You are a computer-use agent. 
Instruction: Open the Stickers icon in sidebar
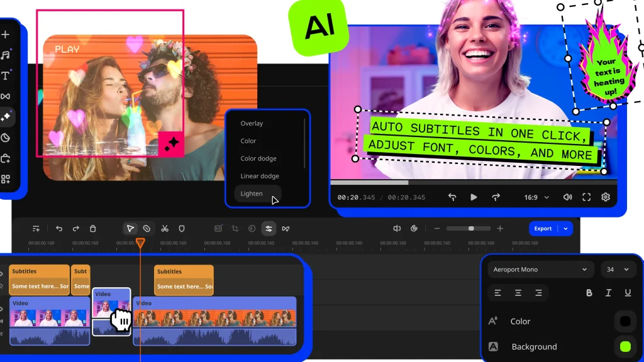click(6, 138)
